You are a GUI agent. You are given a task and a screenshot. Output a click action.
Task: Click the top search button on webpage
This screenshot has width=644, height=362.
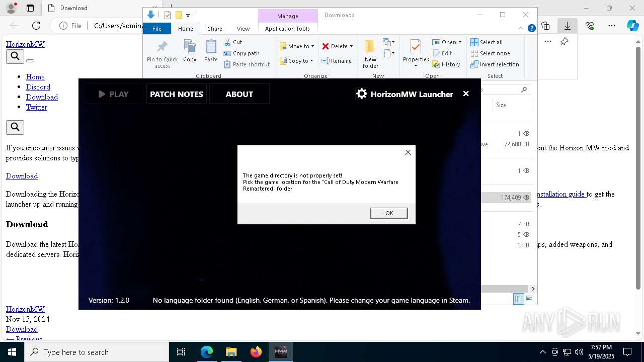pos(15,56)
